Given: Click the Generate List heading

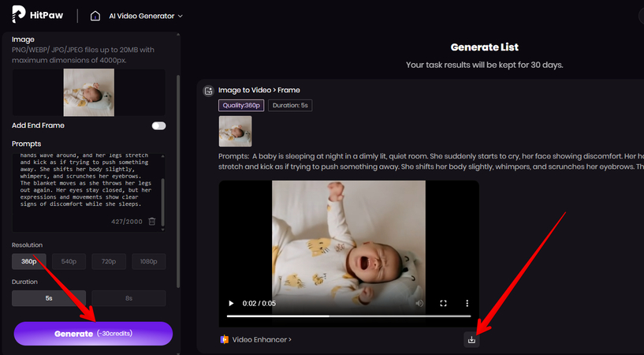Looking at the screenshot, I should pyautogui.click(x=485, y=47).
